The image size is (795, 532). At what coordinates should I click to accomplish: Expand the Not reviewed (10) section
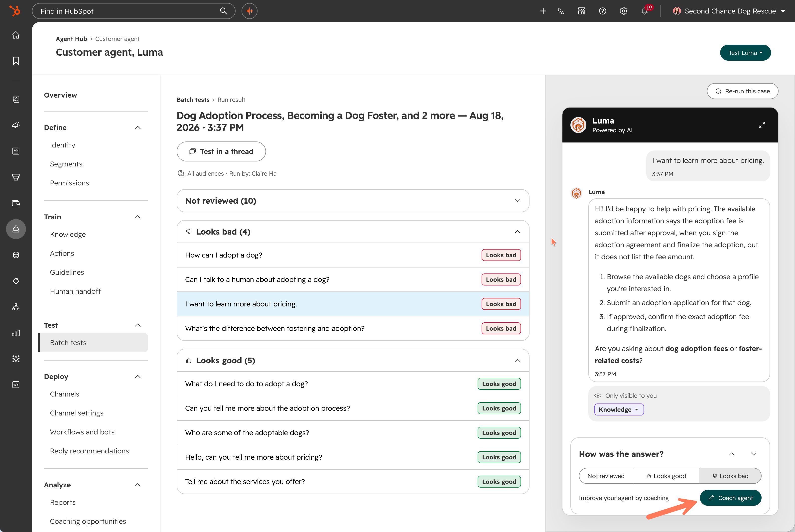coord(353,201)
